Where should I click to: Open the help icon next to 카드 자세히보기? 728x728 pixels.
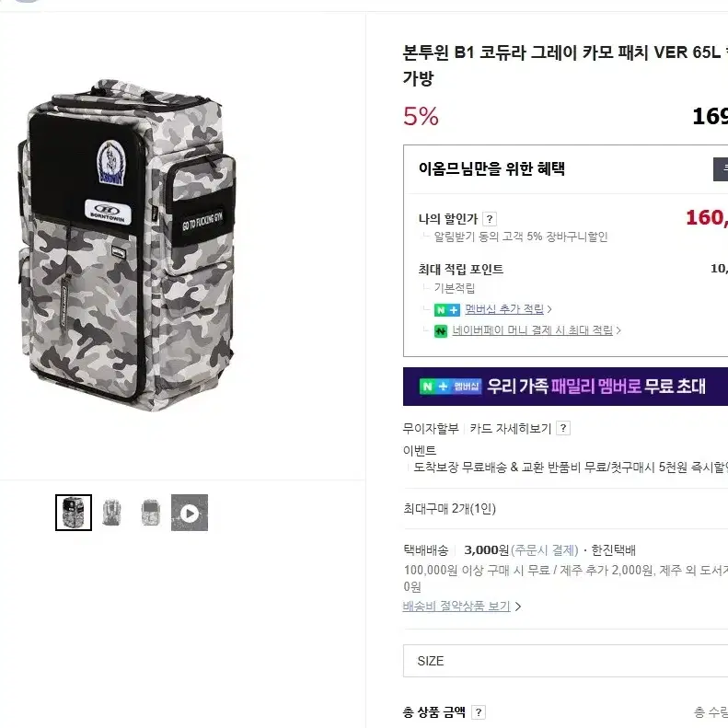[x=563, y=428]
